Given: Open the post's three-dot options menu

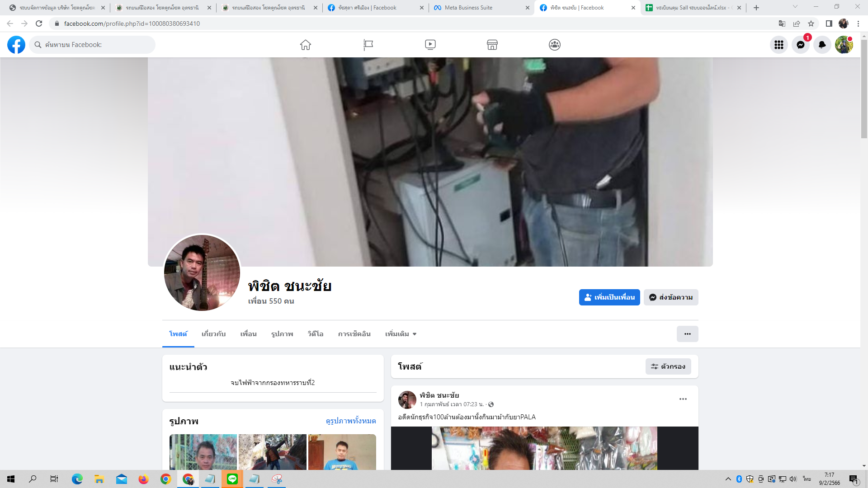Looking at the screenshot, I should click(683, 399).
